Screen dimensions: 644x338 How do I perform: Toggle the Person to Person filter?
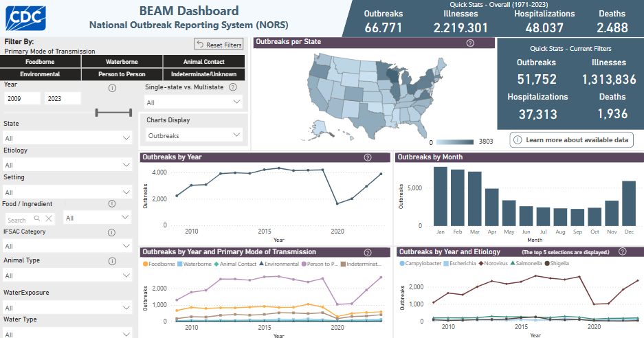(x=122, y=74)
